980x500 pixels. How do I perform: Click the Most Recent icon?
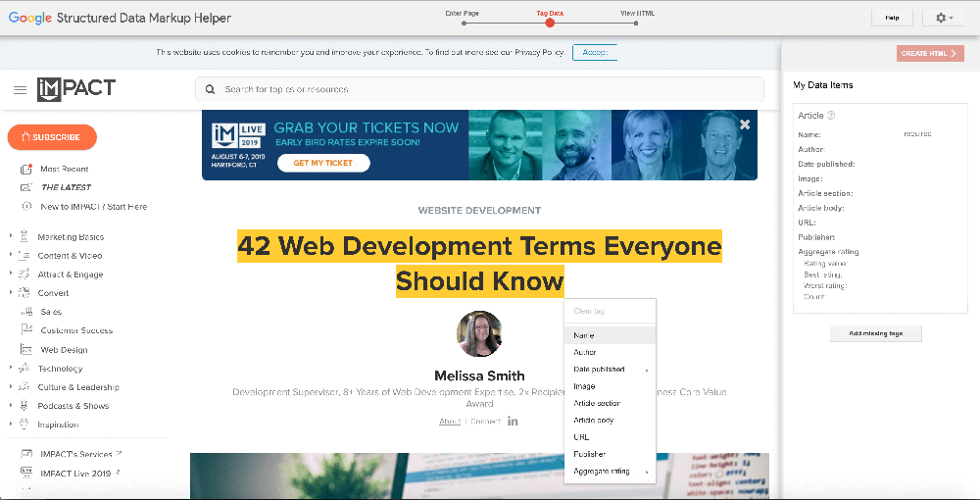coord(25,169)
